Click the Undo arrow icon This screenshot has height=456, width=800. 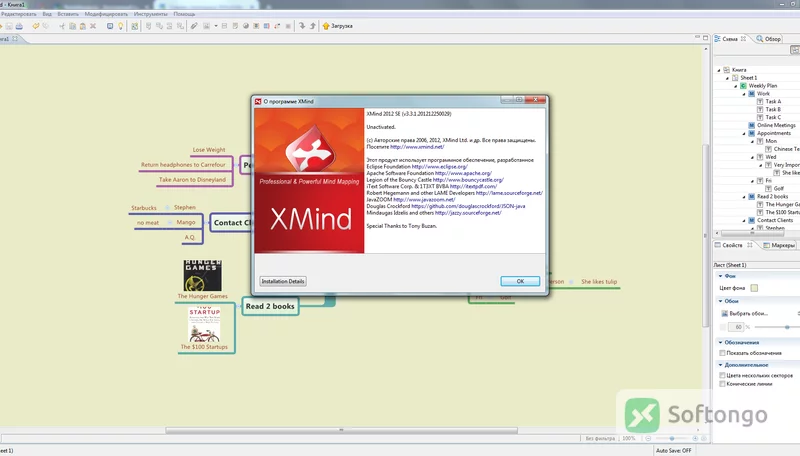[x=36, y=26]
